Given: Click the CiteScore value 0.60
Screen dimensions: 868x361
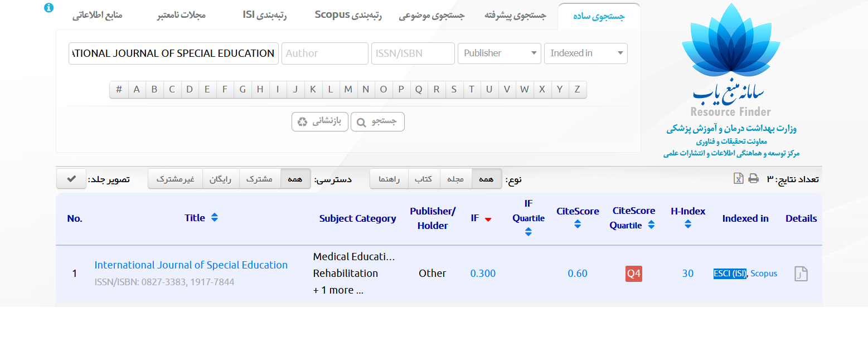Looking at the screenshot, I should pos(578,274).
